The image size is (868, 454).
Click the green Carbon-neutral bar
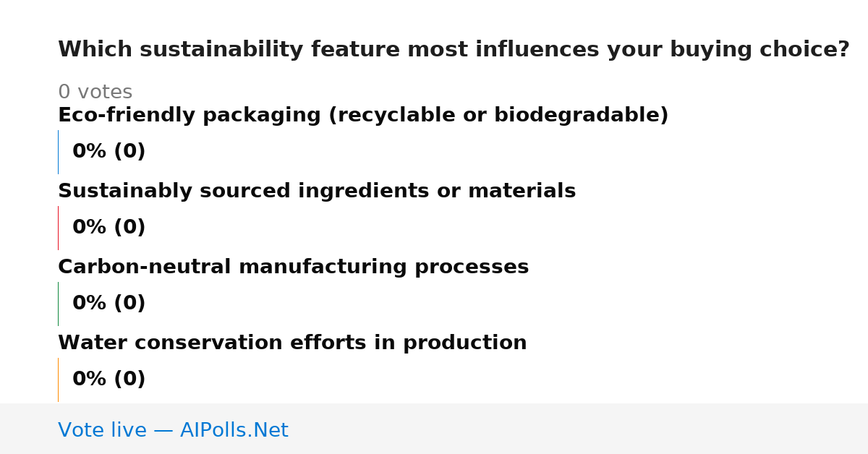point(58,304)
